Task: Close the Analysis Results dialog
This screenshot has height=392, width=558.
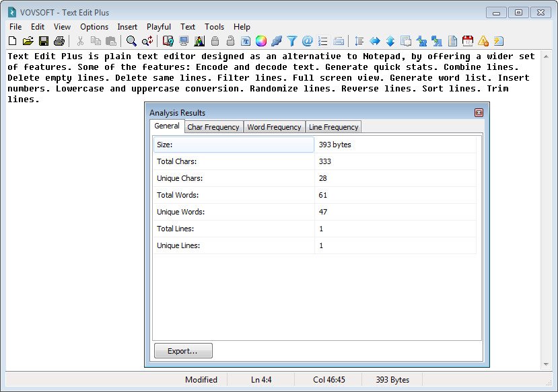Action: point(479,113)
